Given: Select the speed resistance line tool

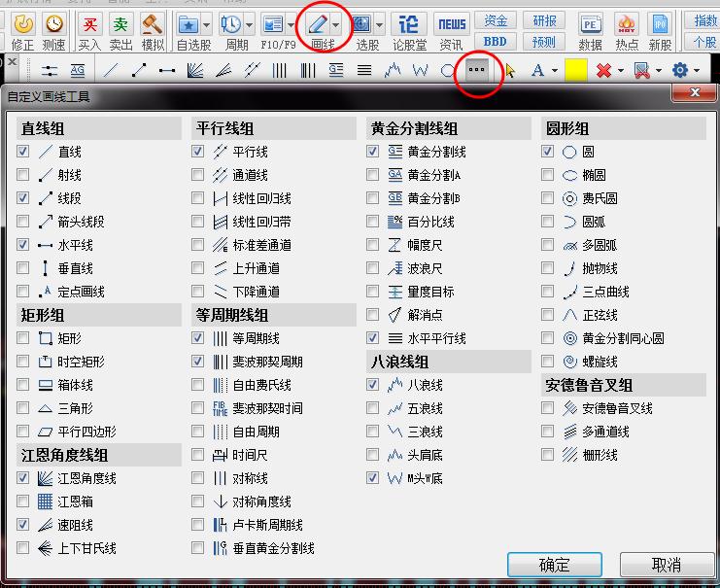Looking at the screenshot, I should [x=223, y=70].
